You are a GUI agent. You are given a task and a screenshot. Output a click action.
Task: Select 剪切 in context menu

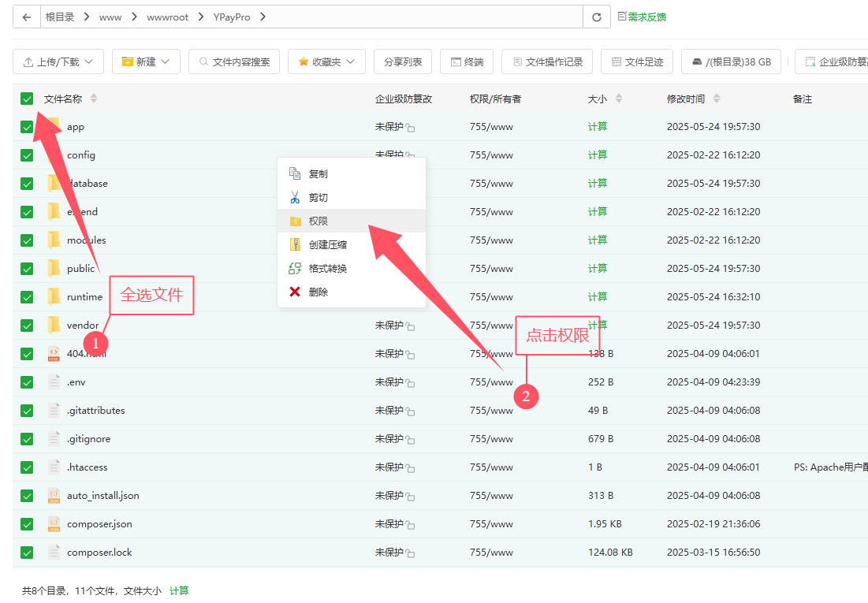pyautogui.click(x=352, y=198)
